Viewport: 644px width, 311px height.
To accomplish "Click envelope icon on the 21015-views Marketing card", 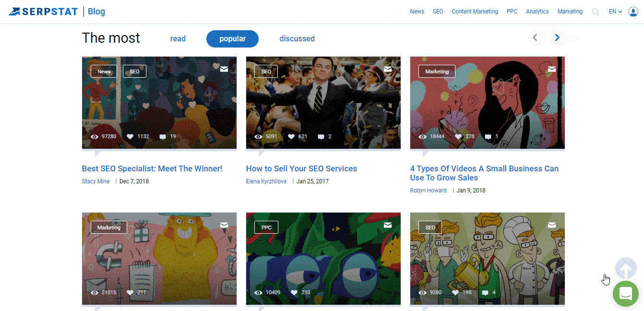I will [224, 225].
